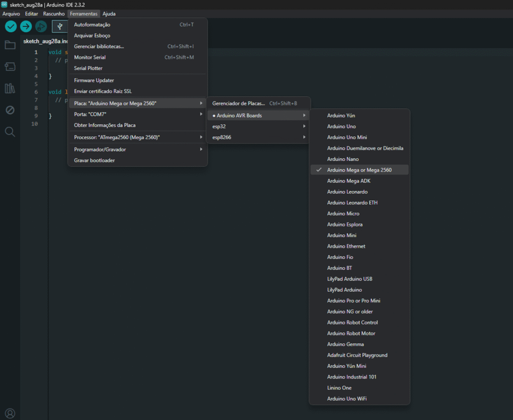Select Obter Informações da Placa
Screen dimensions: 513x420
[x=137, y=125]
